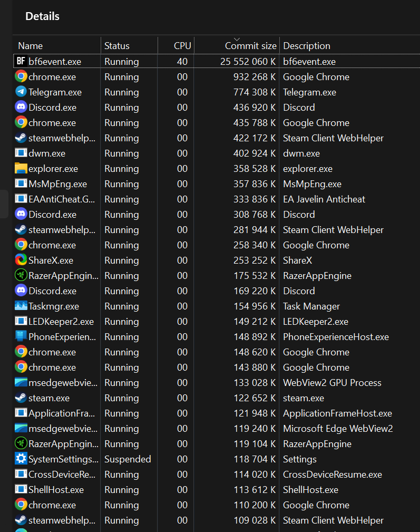
Task: Select the Telegram.exe process icon
Action: (21, 92)
